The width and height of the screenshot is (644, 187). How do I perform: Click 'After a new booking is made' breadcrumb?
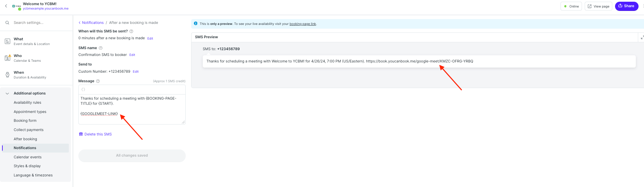(134, 23)
